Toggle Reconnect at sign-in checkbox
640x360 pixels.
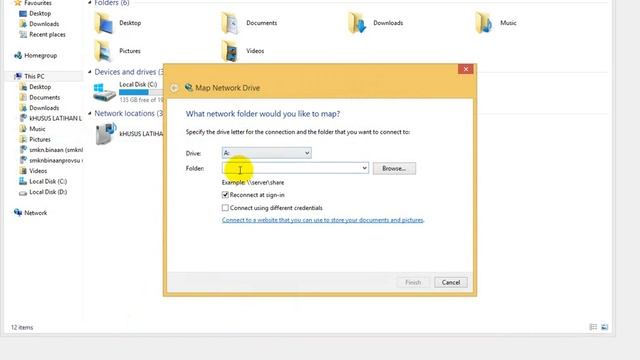click(225, 195)
